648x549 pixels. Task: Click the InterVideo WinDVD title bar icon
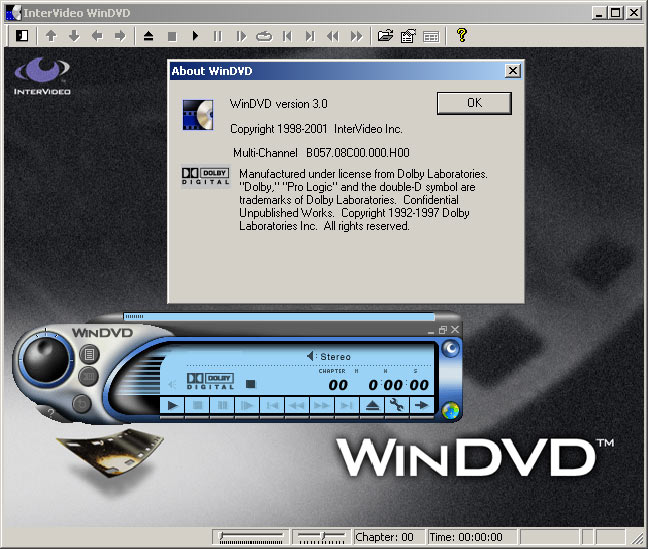13,13
